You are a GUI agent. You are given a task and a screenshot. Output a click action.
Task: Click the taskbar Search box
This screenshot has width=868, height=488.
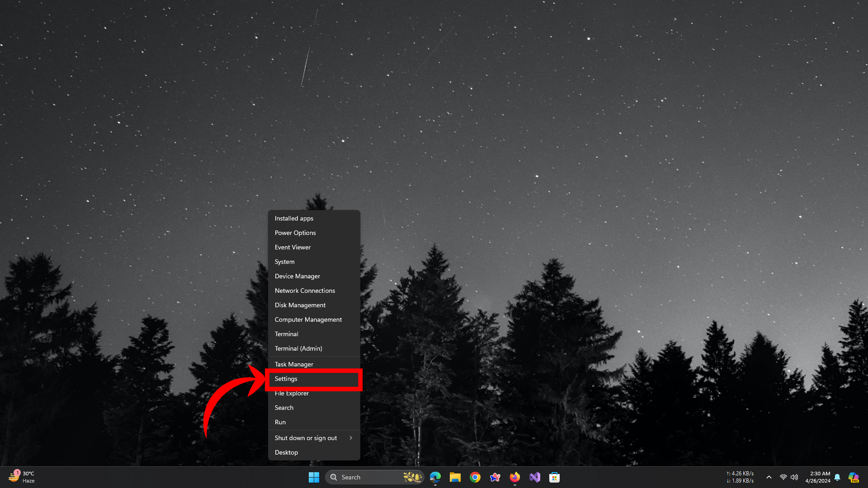pos(366,477)
